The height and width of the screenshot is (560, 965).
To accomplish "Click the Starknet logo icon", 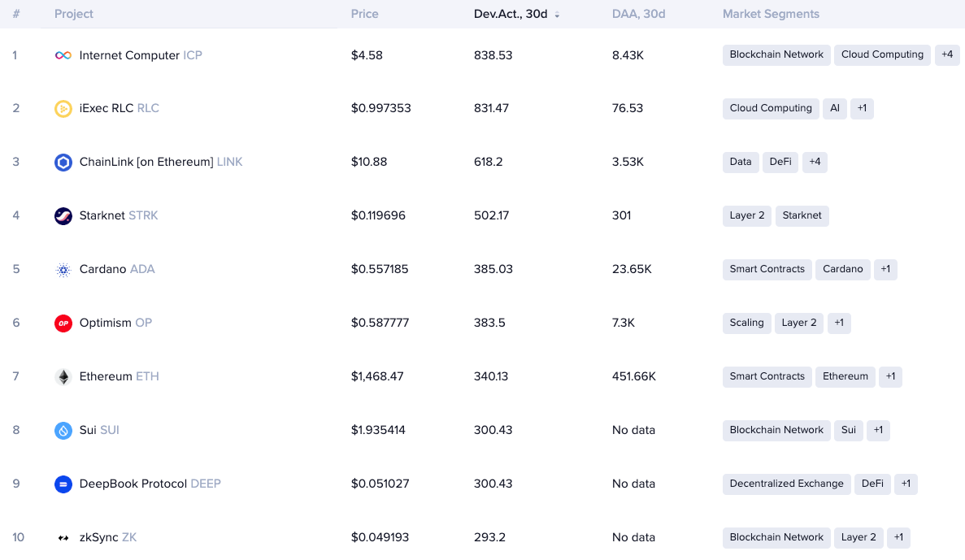I will (x=63, y=216).
